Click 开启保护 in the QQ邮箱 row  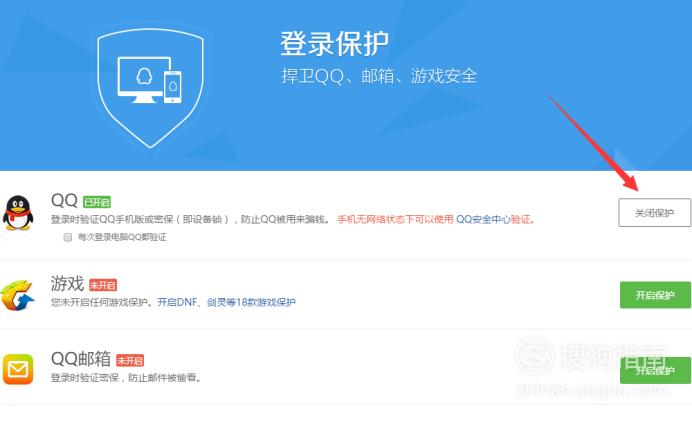(655, 370)
